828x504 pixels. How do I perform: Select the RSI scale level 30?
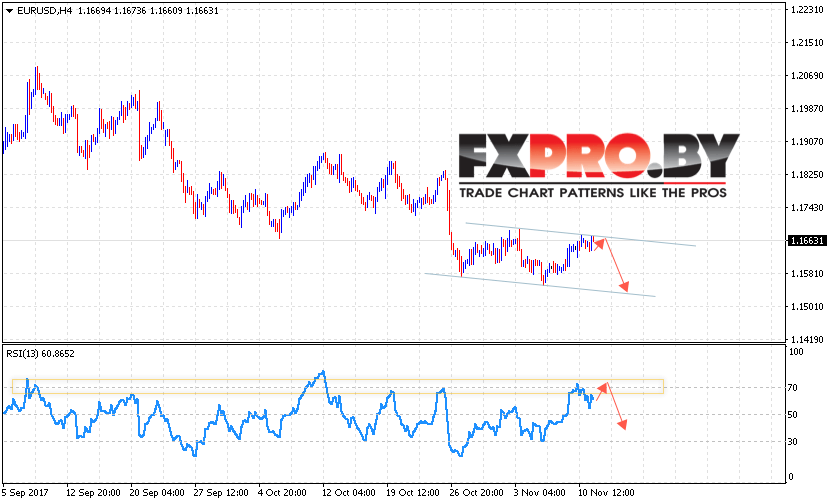[x=792, y=442]
